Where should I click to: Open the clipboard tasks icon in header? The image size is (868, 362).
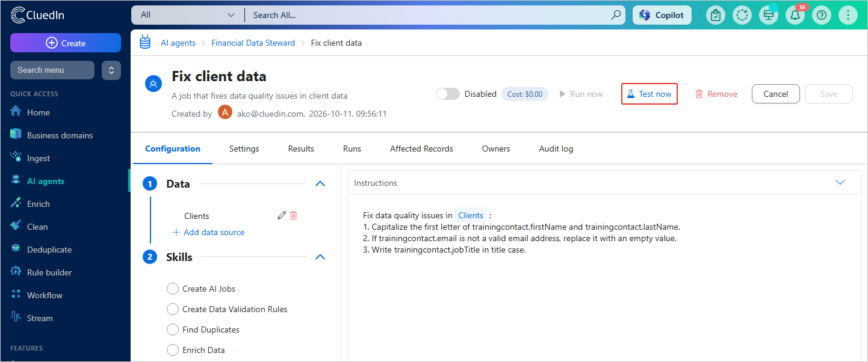(716, 15)
